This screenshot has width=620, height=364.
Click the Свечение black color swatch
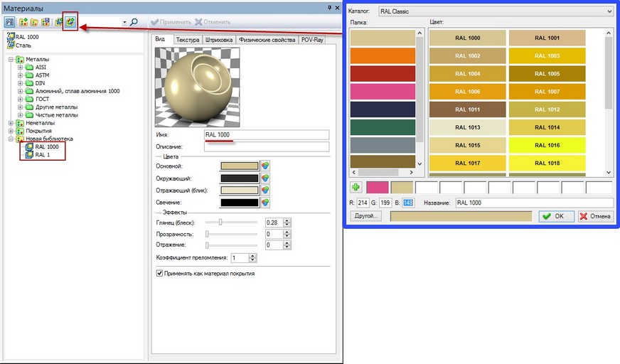click(240, 203)
